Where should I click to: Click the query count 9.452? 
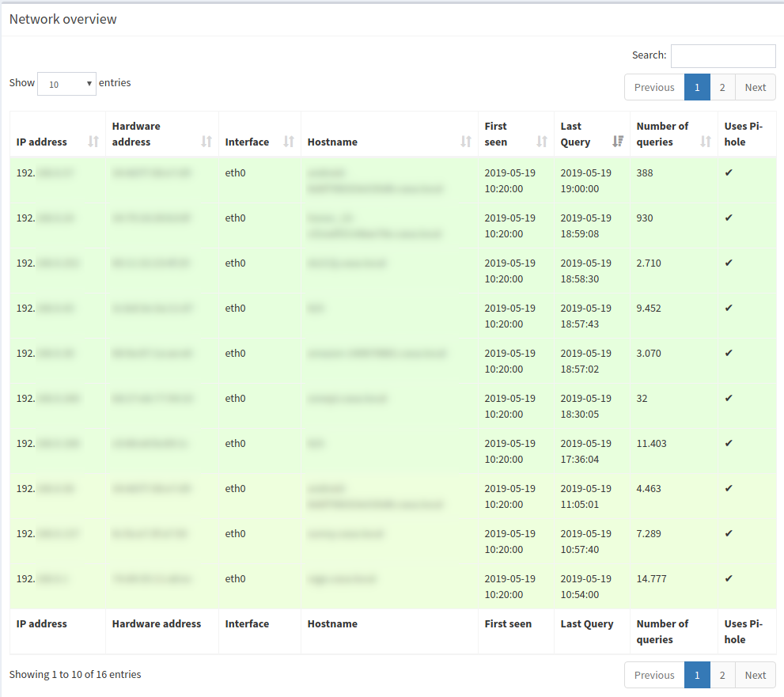pos(649,308)
